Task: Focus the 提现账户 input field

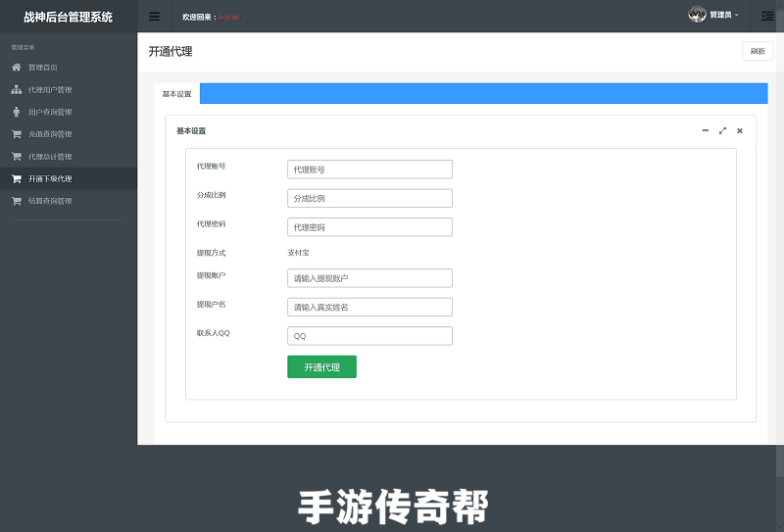Action: (370, 278)
